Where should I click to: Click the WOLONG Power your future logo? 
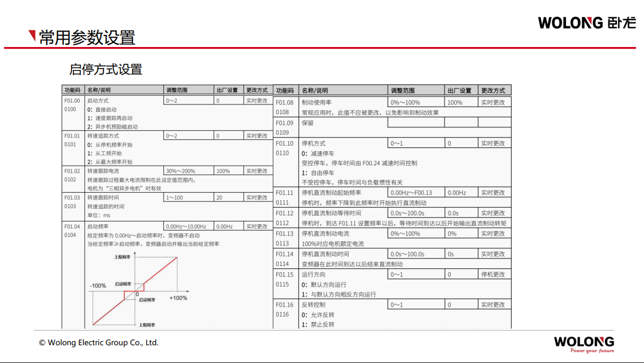click(583, 344)
